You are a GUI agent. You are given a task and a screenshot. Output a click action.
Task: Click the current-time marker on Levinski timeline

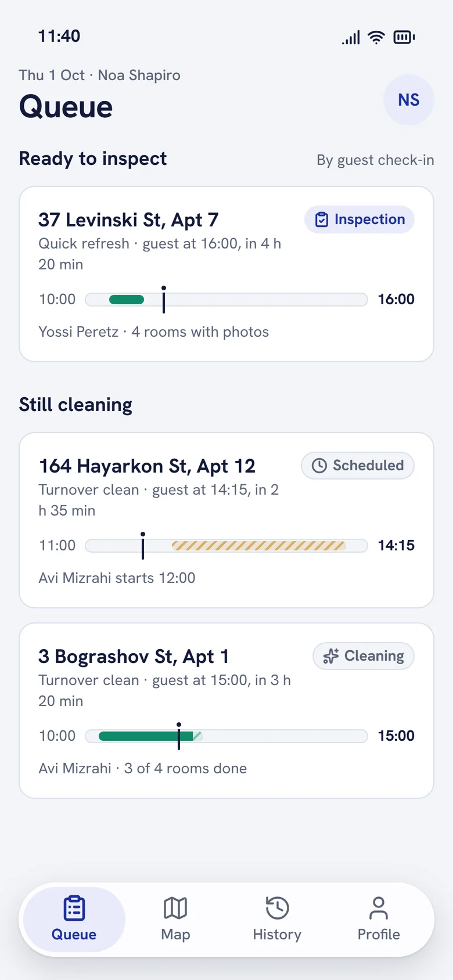click(164, 300)
